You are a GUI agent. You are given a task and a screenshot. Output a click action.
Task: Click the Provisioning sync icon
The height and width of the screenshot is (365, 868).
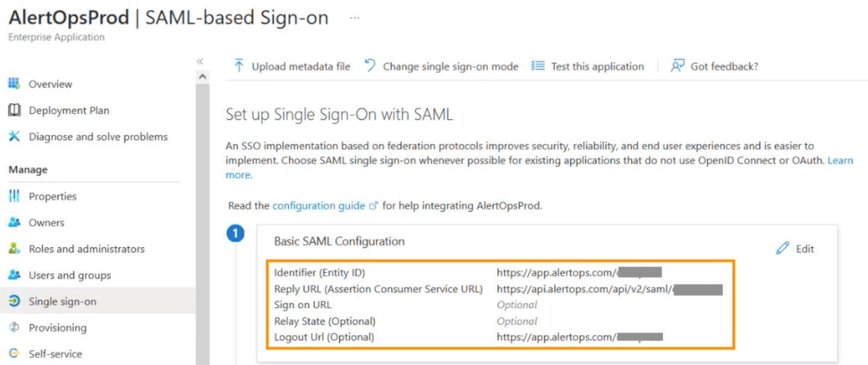[x=14, y=328]
